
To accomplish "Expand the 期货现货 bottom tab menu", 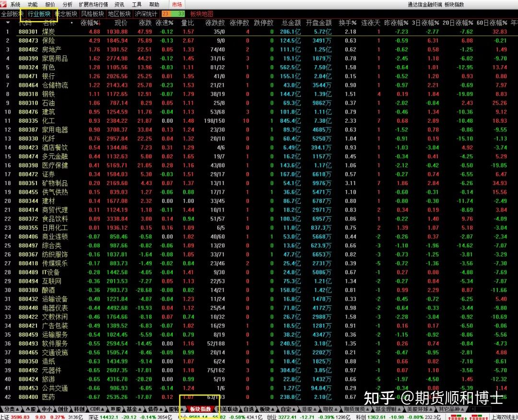I will pos(356,409).
